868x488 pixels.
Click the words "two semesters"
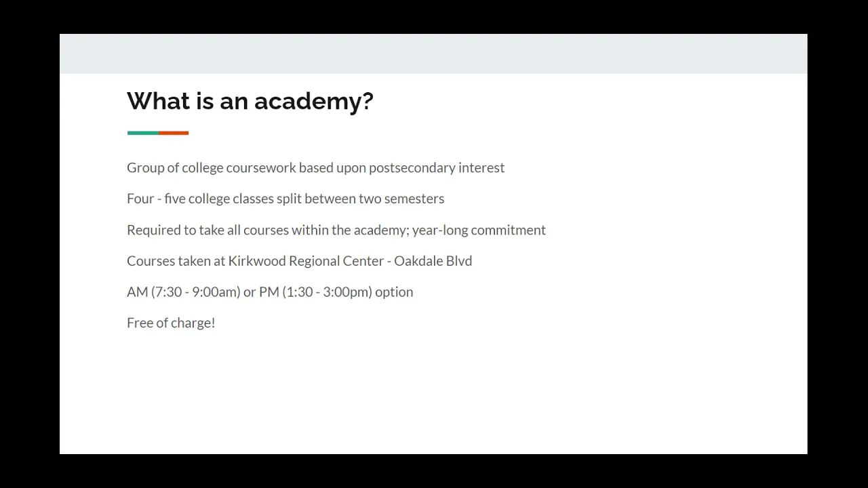[x=401, y=199]
